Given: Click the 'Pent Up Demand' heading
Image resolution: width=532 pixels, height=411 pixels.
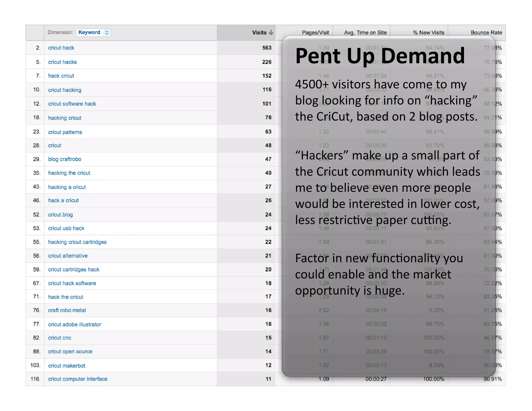Looking at the screenshot, I should [380, 56].
